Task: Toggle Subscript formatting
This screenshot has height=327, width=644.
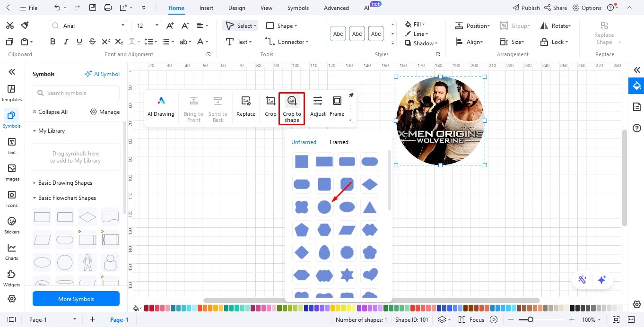Action: 119,42
